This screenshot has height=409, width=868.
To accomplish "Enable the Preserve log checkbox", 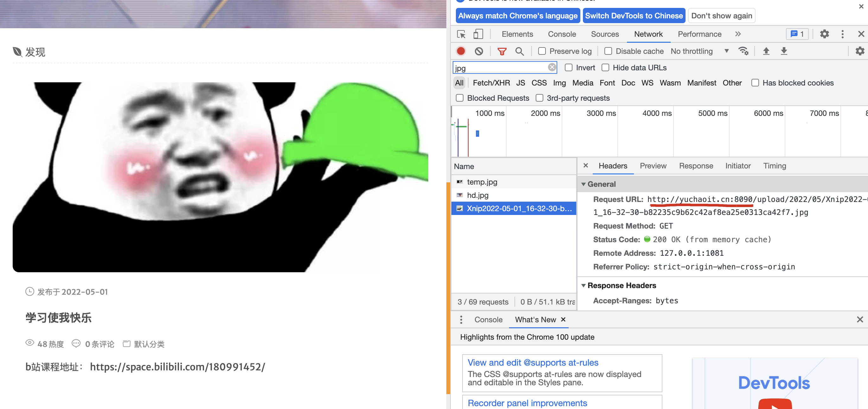I will coord(542,51).
